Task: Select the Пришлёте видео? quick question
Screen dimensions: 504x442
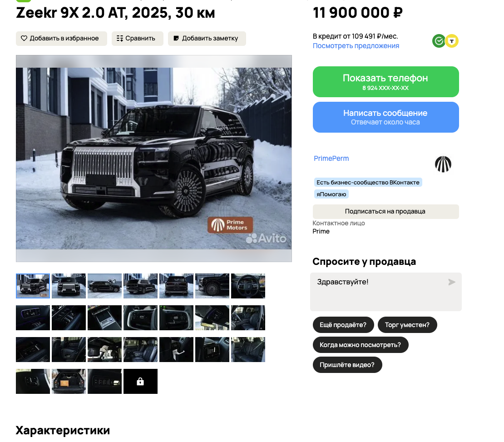Action: pos(347,365)
